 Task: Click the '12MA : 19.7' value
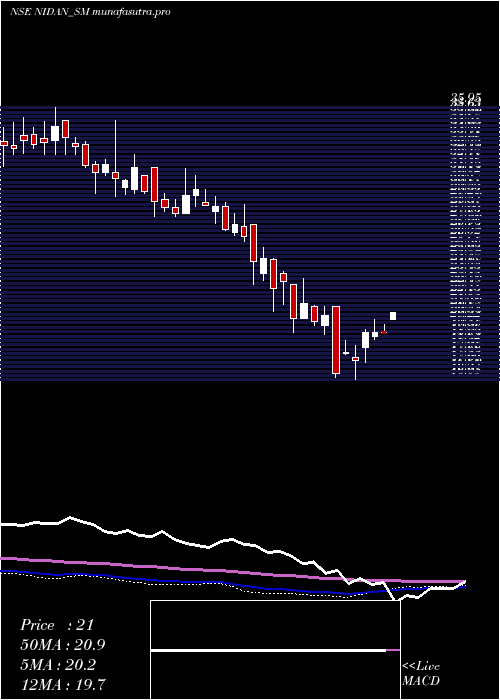[63, 684]
